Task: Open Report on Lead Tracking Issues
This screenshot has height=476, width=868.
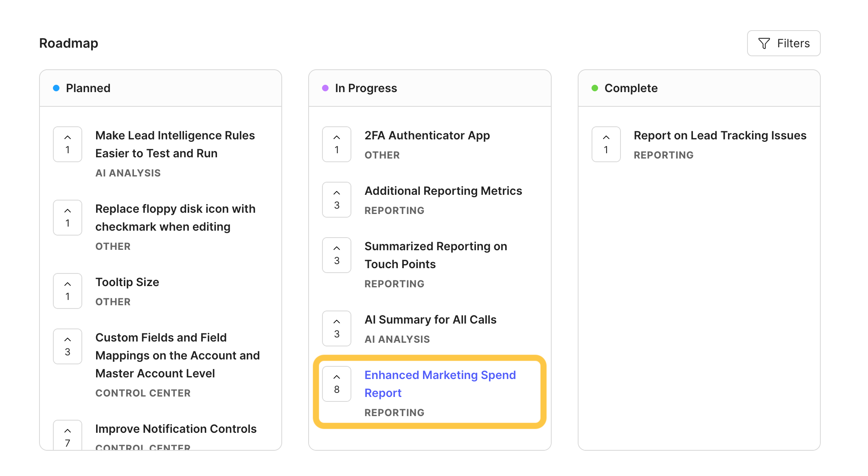Action: click(720, 135)
